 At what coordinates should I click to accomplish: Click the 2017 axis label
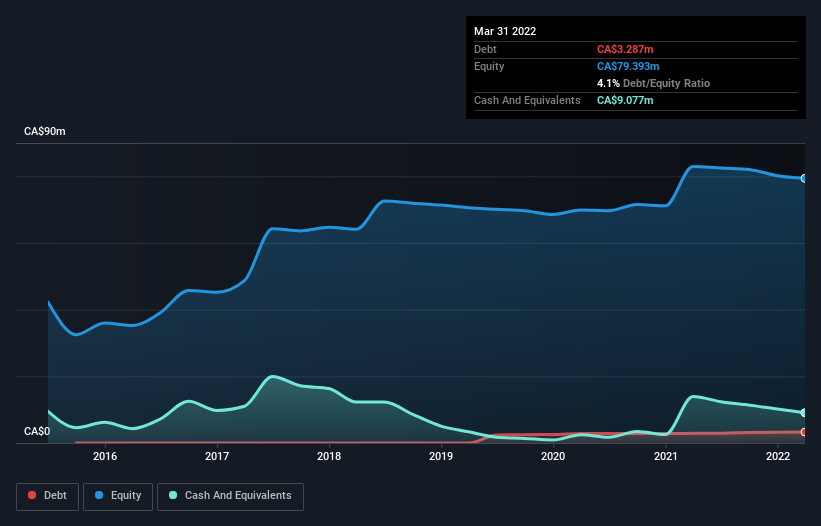pos(217,456)
